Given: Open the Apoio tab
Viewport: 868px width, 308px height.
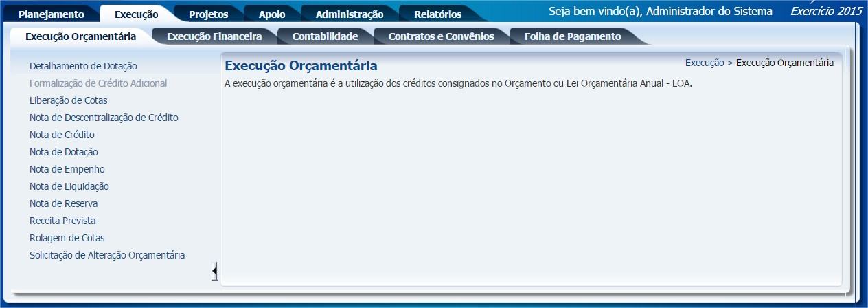Looking at the screenshot, I should coord(272,14).
